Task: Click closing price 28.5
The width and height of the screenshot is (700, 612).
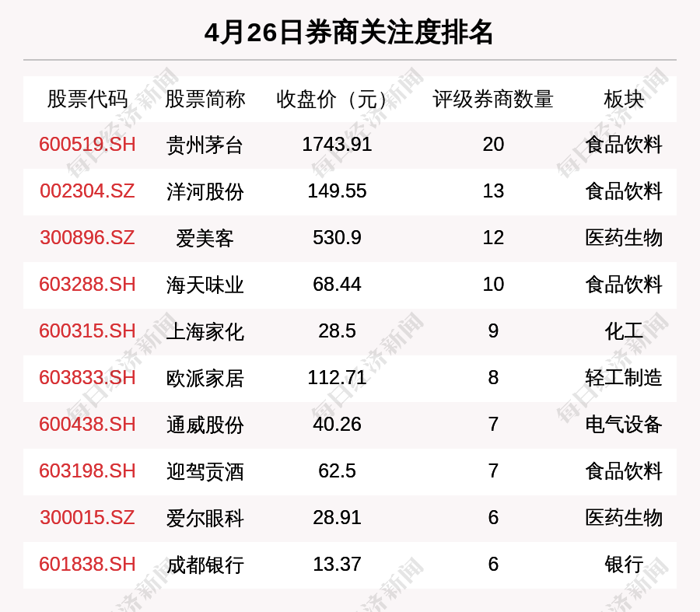Action: [x=337, y=331]
